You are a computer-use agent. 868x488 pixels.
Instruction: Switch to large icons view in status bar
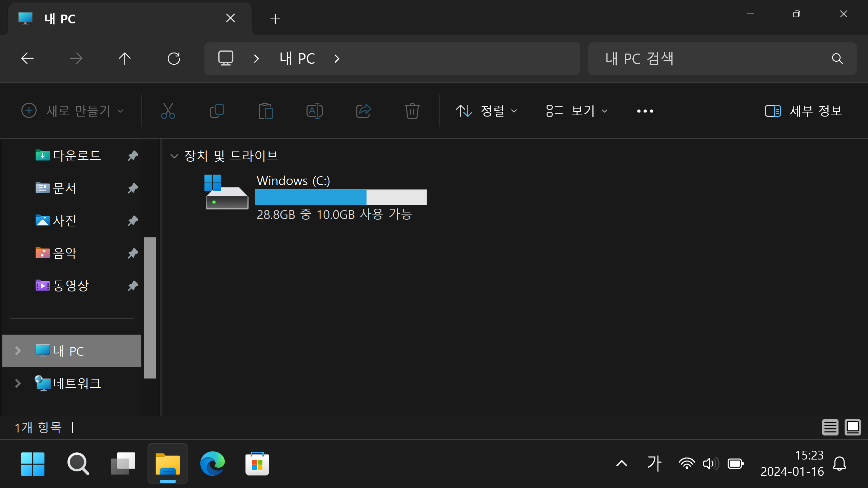click(x=852, y=427)
